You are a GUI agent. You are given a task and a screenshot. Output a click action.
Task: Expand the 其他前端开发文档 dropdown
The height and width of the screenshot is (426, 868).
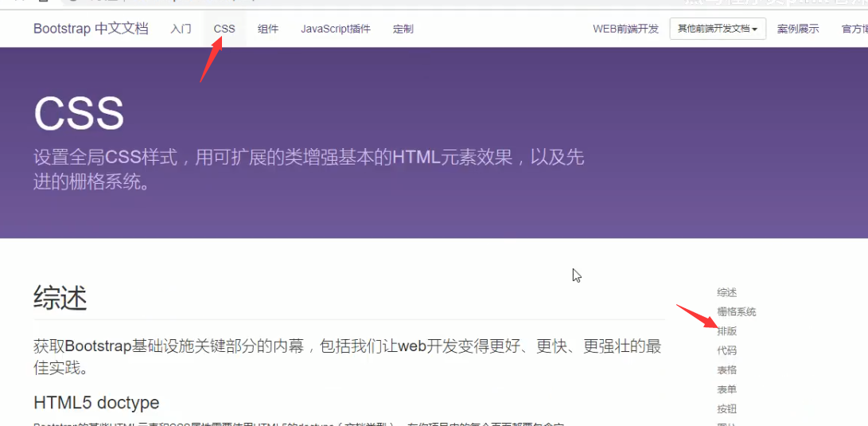pos(718,29)
